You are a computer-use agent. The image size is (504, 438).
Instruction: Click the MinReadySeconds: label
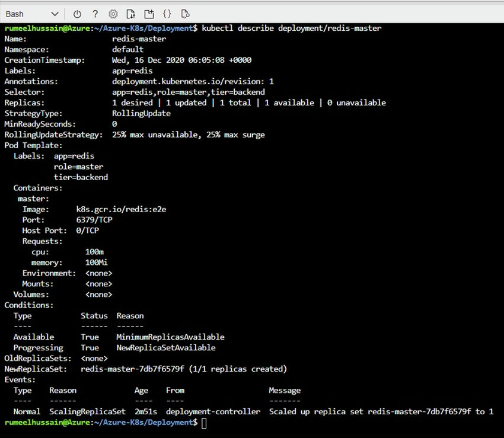click(x=40, y=124)
